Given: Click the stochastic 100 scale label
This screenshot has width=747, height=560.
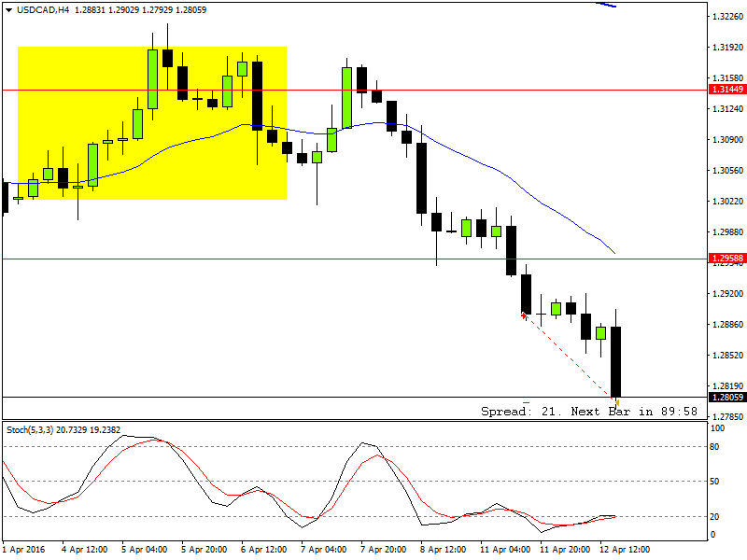Looking at the screenshot, I should 717,428.
